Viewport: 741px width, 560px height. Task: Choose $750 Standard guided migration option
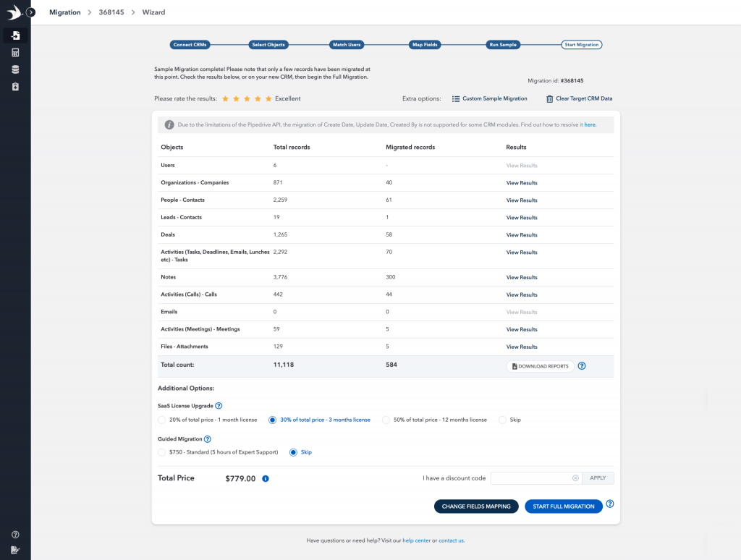[162, 452]
